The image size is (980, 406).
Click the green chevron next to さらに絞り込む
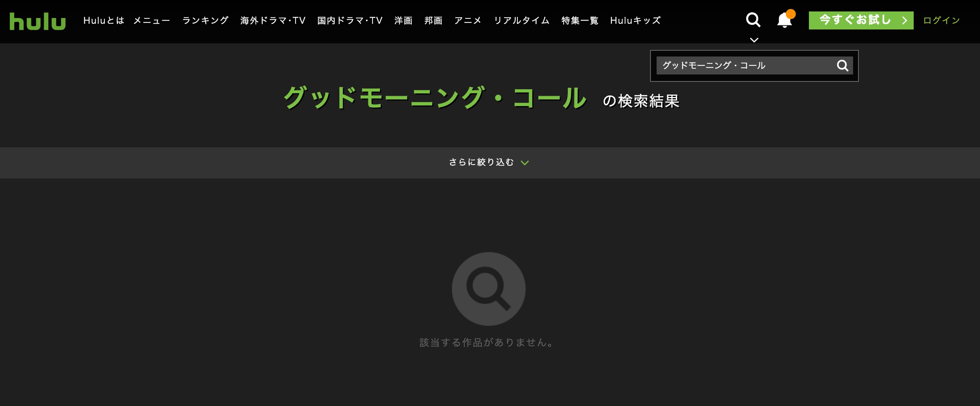click(x=525, y=163)
